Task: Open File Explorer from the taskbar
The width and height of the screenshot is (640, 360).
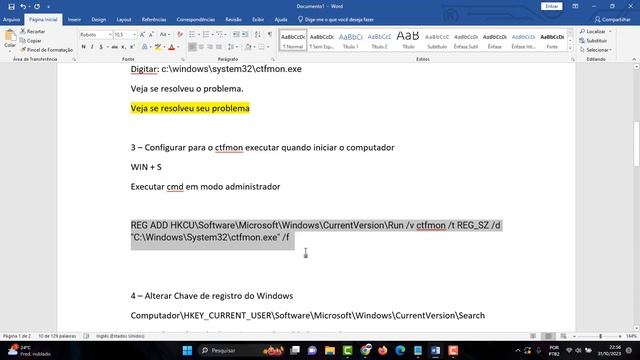Action: (330, 350)
